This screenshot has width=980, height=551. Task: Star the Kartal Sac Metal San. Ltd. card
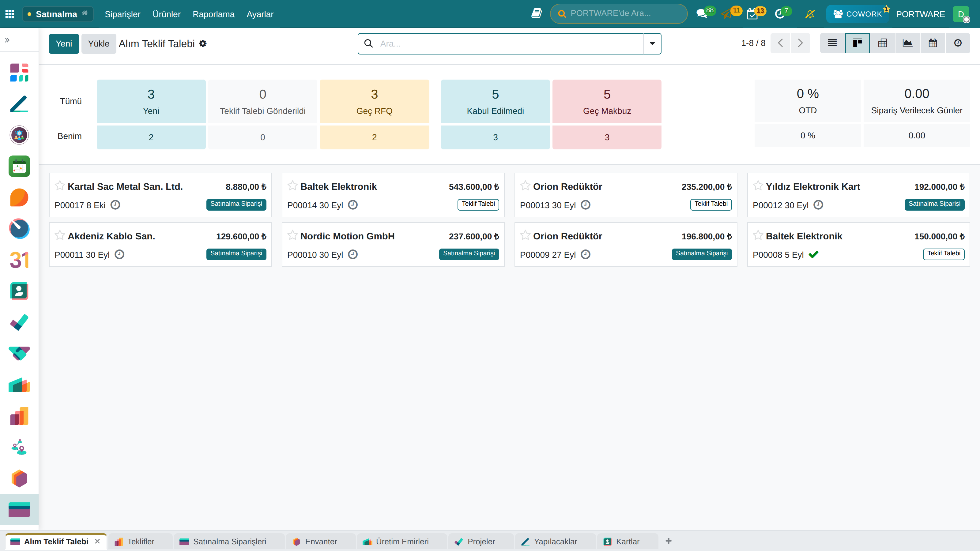click(60, 186)
